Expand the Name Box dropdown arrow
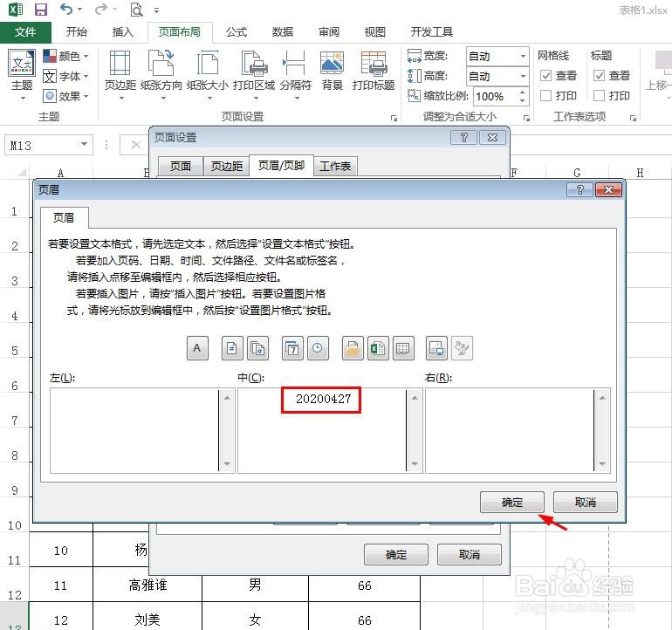 [x=85, y=145]
